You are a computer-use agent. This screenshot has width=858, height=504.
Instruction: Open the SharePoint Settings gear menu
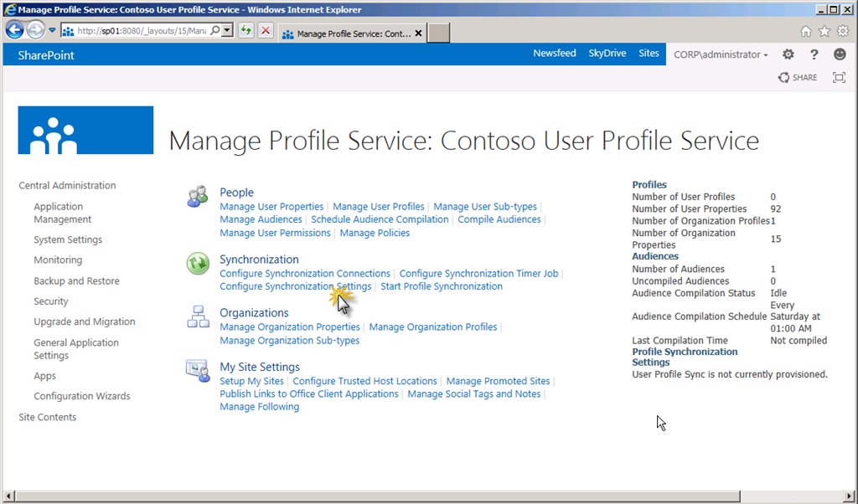click(x=788, y=54)
